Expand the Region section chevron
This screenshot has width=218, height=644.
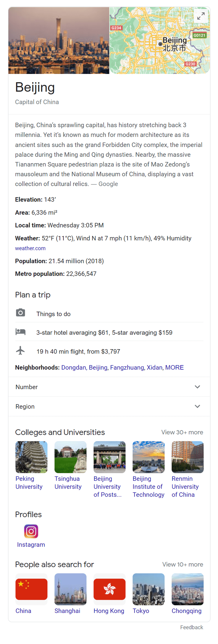coord(197,406)
